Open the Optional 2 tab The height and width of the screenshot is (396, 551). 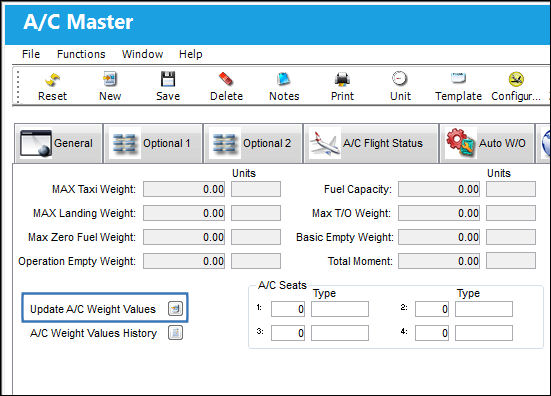coord(253,143)
